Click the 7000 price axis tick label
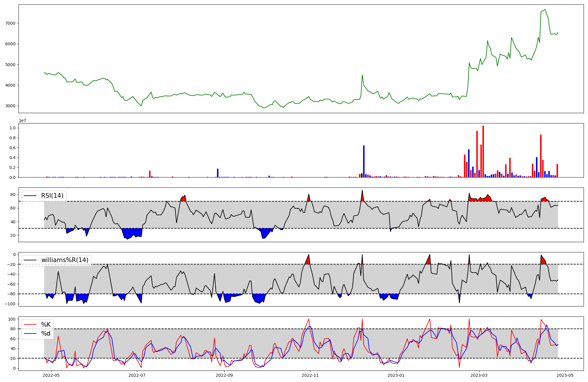588x382 pixels. (10, 23)
